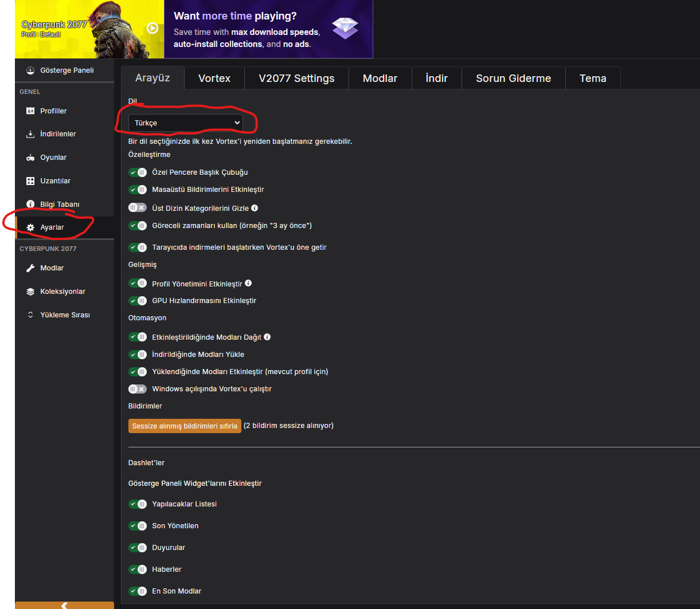Click the premium diamond icon in ad banner
The image size is (700, 609).
click(345, 28)
